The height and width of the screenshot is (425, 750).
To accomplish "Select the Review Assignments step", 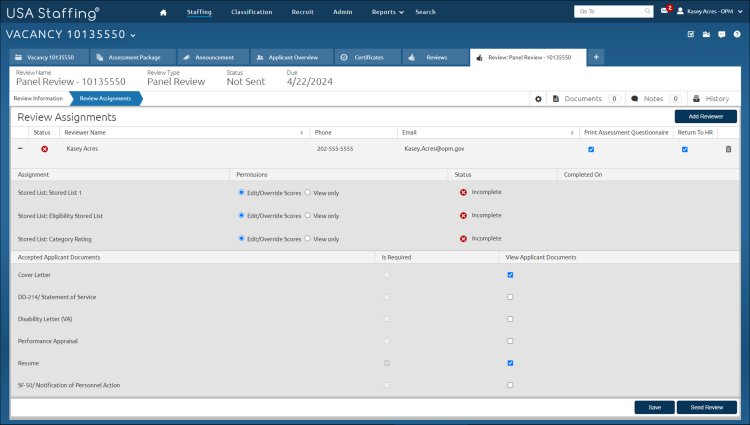I will [x=105, y=98].
